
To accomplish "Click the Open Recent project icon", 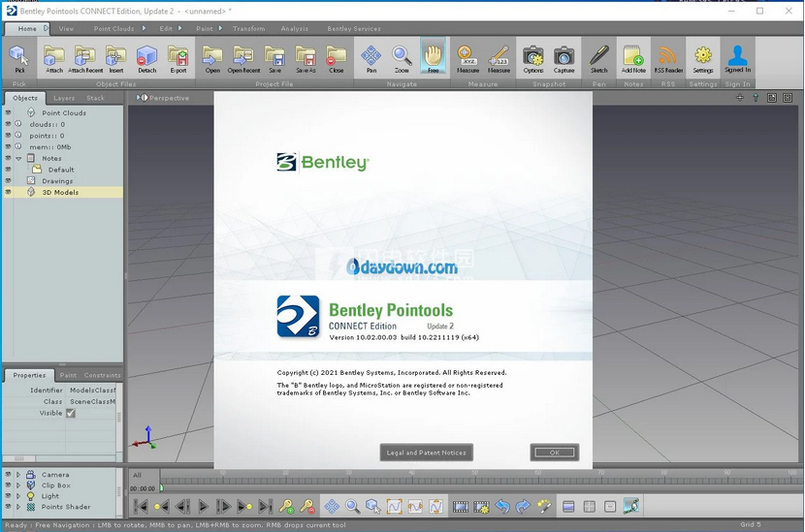I will coord(243,58).
